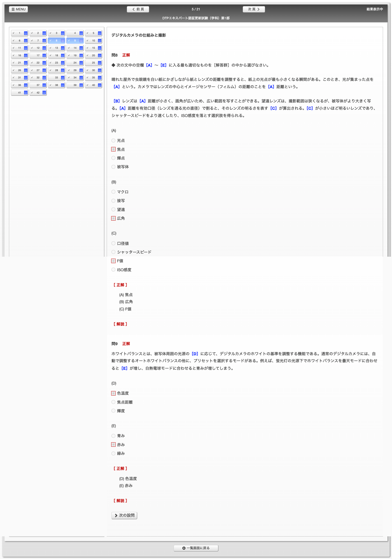The height and width of the screenshot is (559, 392).
Task: Select the 望遠 radio option
Action: tap(113, 209)
